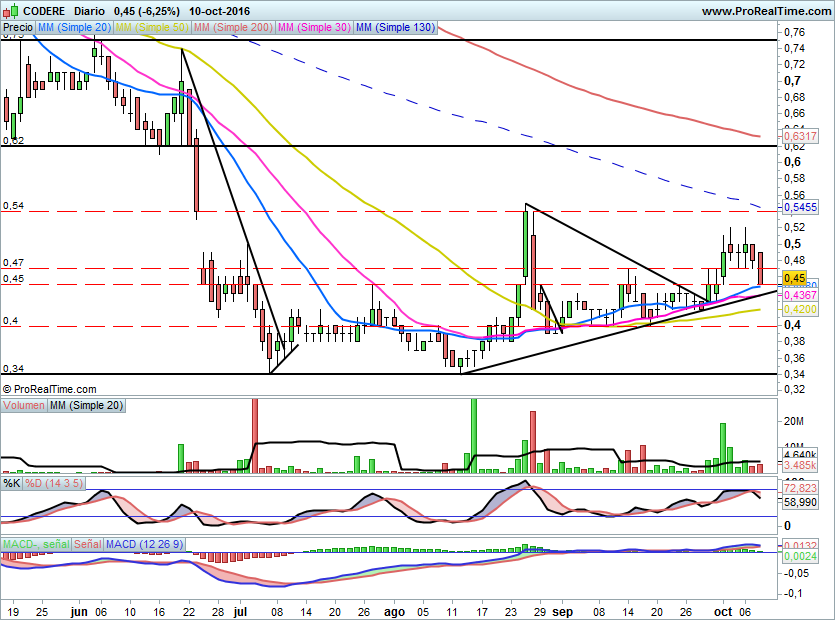
Task: Select the Volumen panel label
Action: [24, 405]
